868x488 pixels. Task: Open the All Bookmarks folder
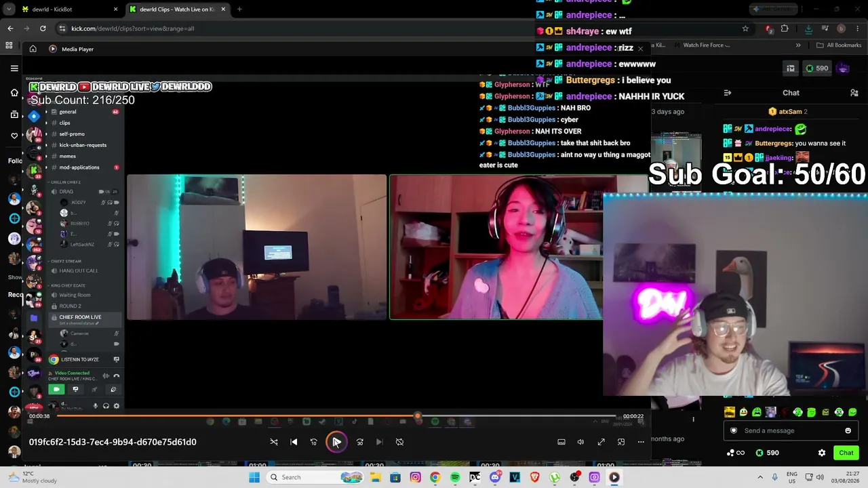point(839,45)
